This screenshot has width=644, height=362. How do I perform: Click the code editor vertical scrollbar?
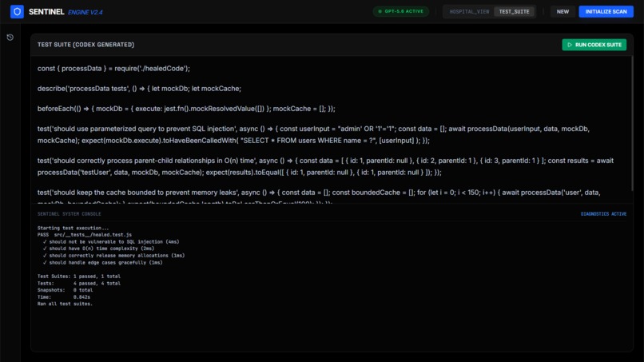(x=632, y=123)
